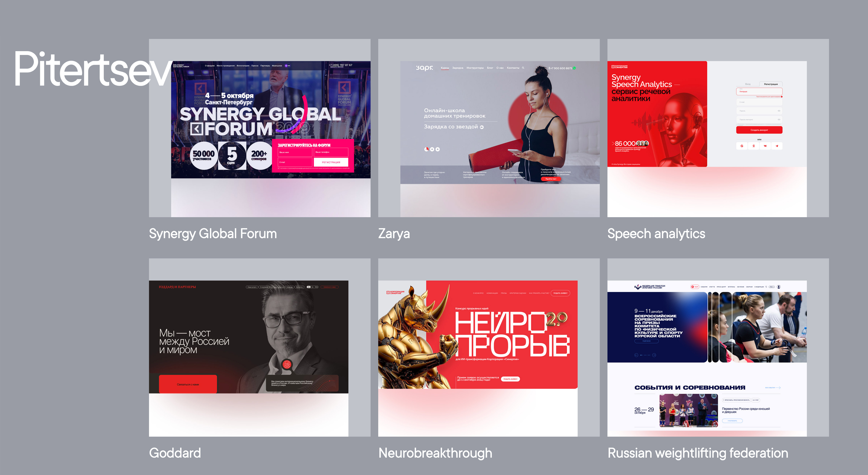Open Курсы in Zarya menu
This screenshot has height=475, width=868.
coord(445,68)
